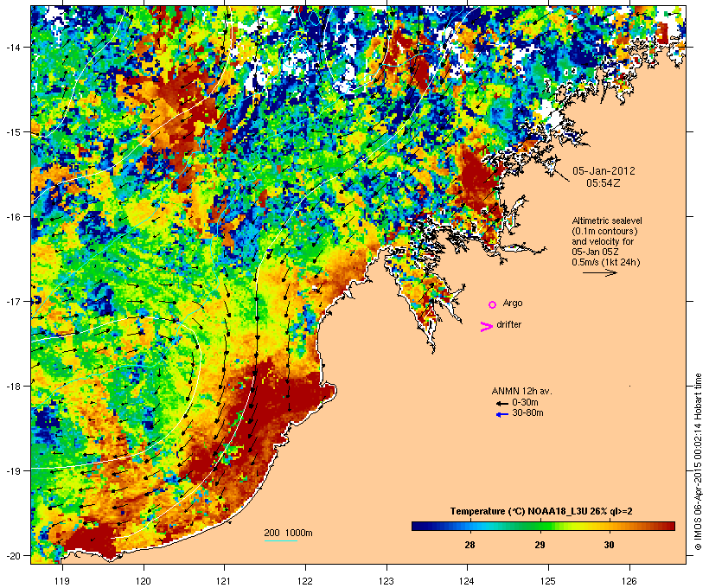Screen dimensions: 709x588
Task: Click the blue 30-80m legend arrow
Action: pos(501,414)
